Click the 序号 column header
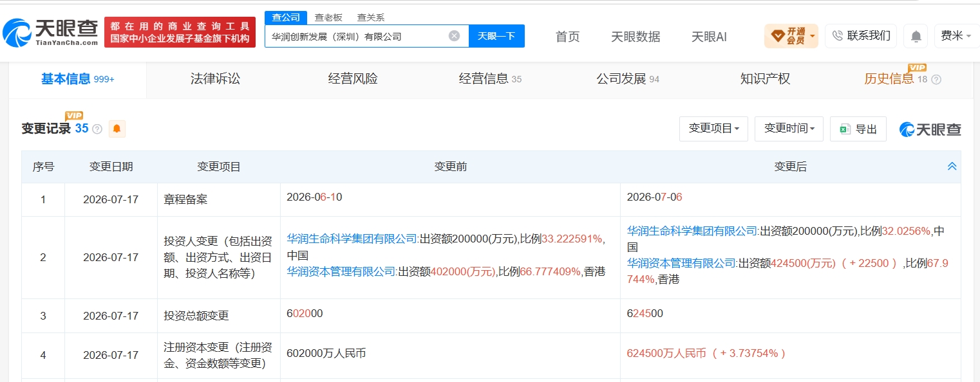Screen dimensions: 980x382 click(x=43, y=167)
